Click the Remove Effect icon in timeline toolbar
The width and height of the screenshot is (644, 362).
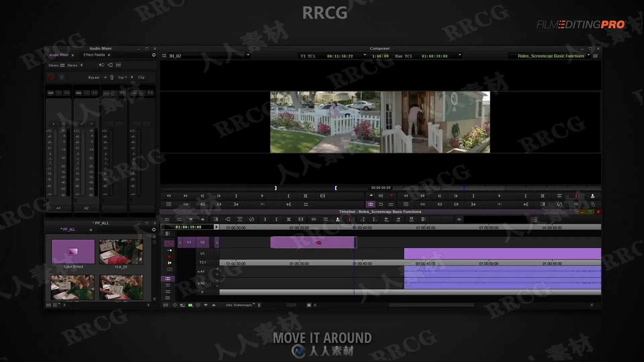pos(252,220)
